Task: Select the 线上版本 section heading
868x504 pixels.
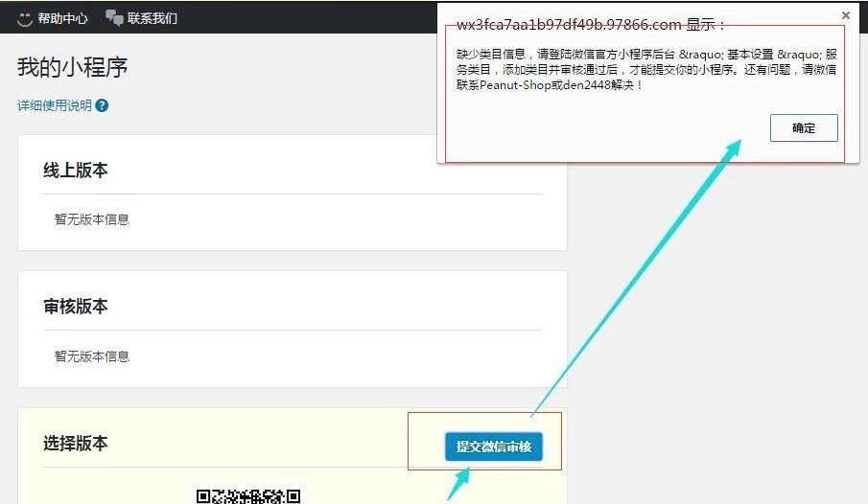Action: (x=76, y=171)
